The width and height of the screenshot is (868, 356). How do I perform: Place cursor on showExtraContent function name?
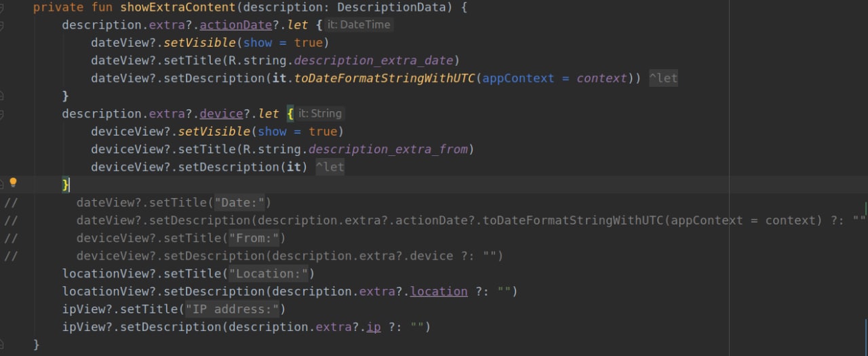178,7
